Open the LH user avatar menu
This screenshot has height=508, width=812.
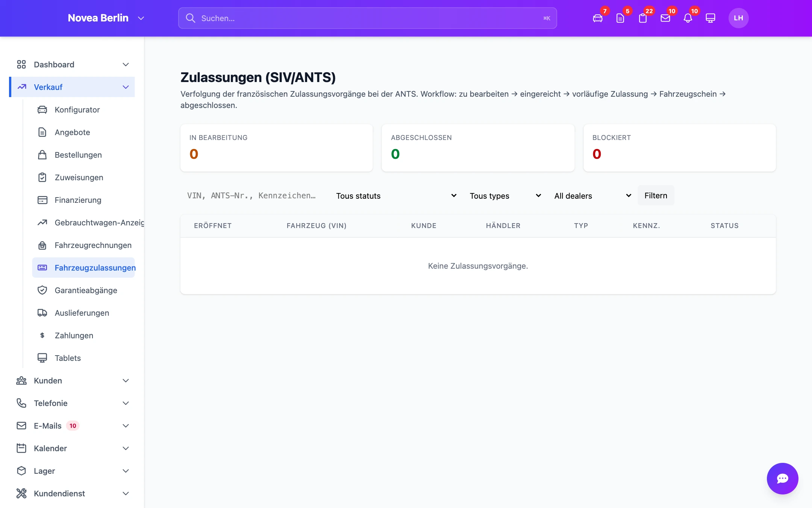point(739,18)
